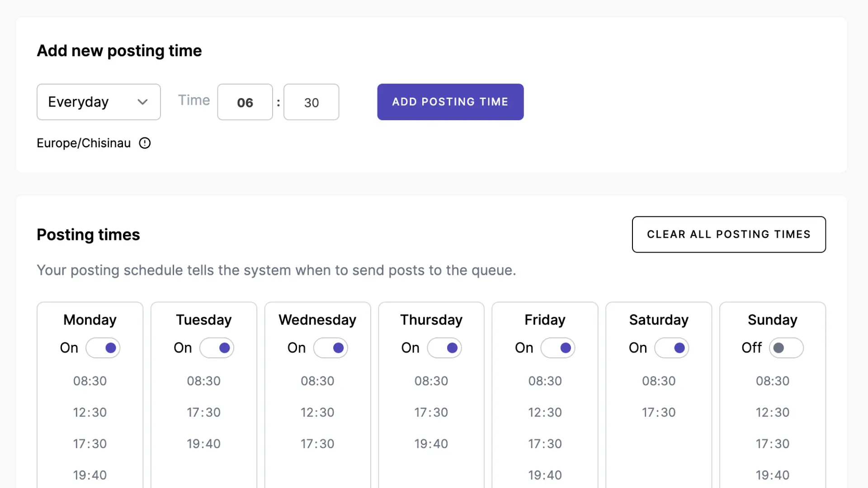This screenshot has width=868, height=488.
Task: Select the 19:40 time under Thursday
Action: coord(431,444)
